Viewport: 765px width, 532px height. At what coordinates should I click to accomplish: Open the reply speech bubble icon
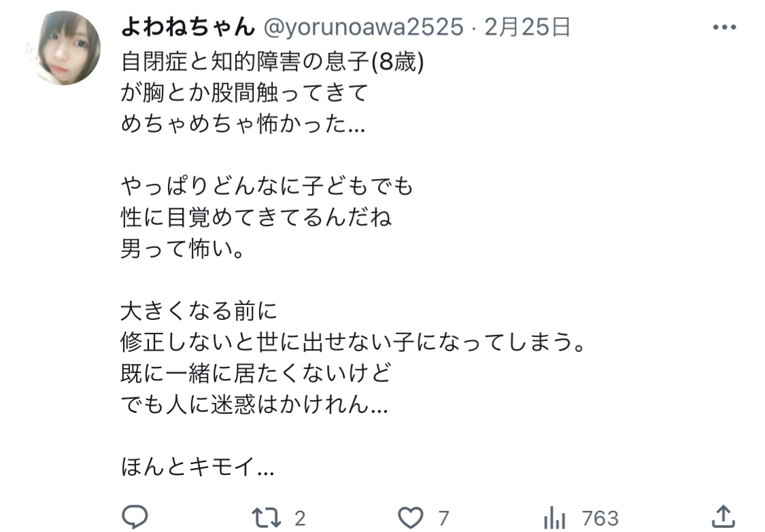[135, 517]
